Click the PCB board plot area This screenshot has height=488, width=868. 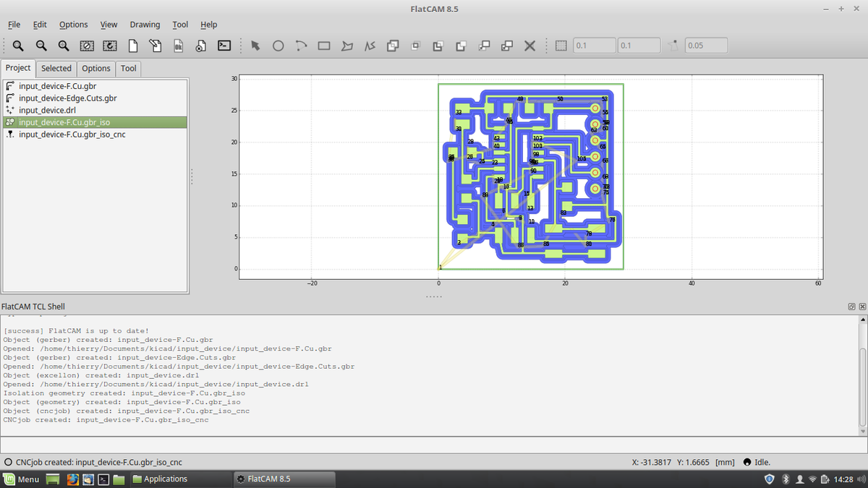530,176
